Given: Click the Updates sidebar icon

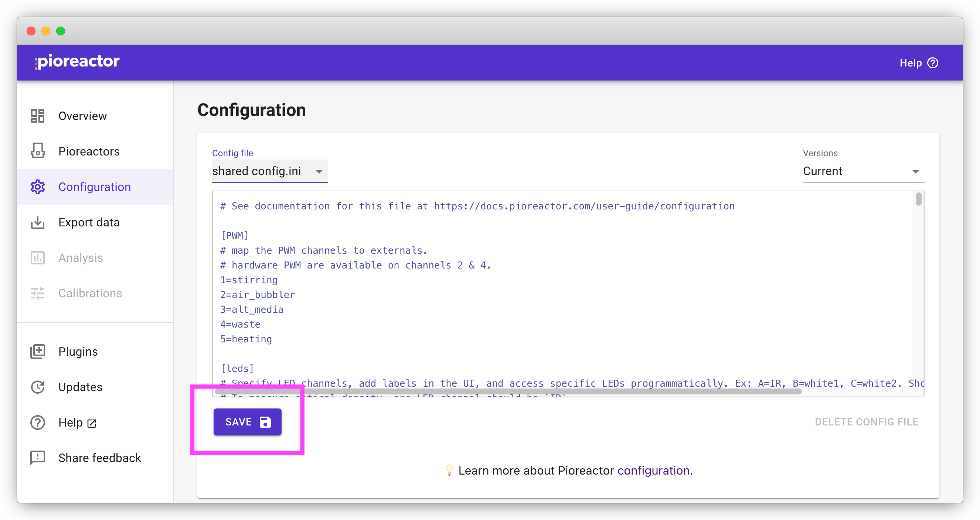Looking at the screenshot, I should (x=37, y=387).
